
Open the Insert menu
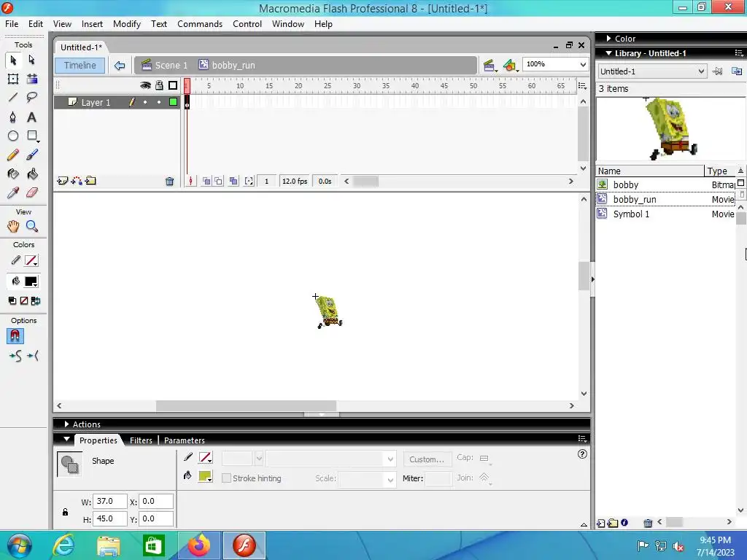click(x=92, y=24)
